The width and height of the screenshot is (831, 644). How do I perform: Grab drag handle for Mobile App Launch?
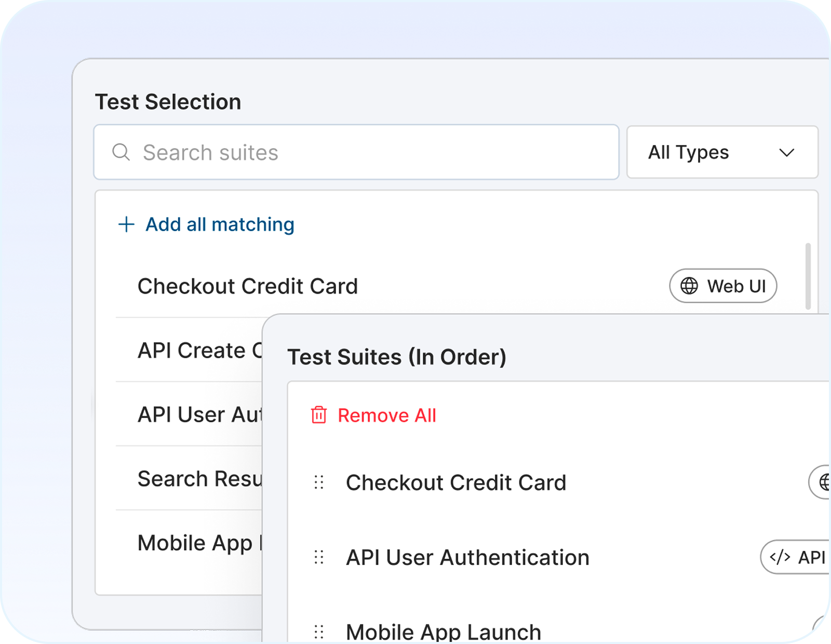click(319, 632)
